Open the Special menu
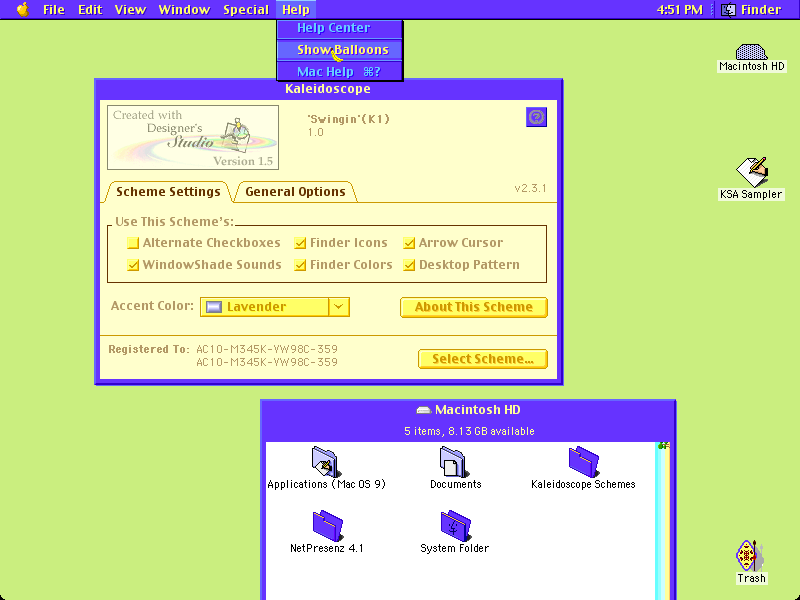This screenshot has width=800, height=600. [x=246, y=10]
